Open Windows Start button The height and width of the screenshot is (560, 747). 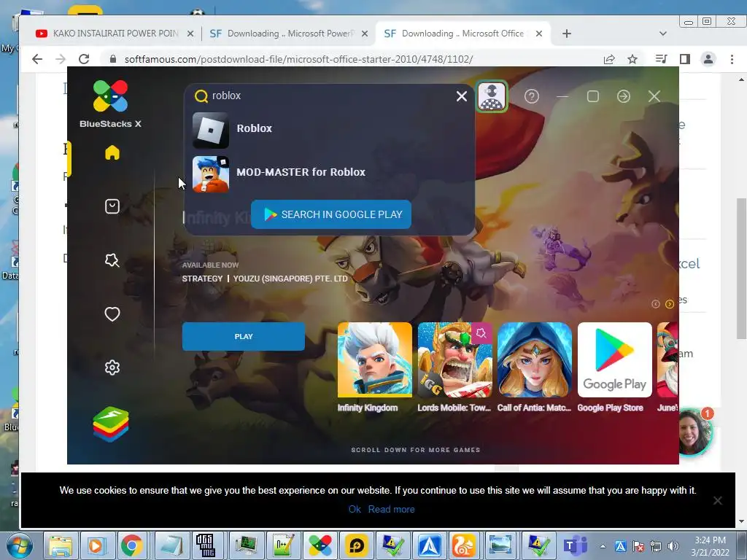coord(18,545)
